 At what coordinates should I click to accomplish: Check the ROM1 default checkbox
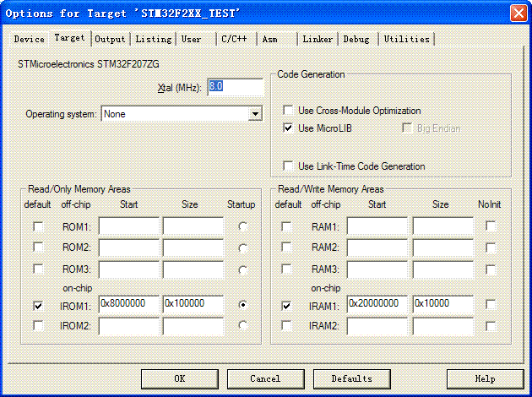(x=38, y=226)
